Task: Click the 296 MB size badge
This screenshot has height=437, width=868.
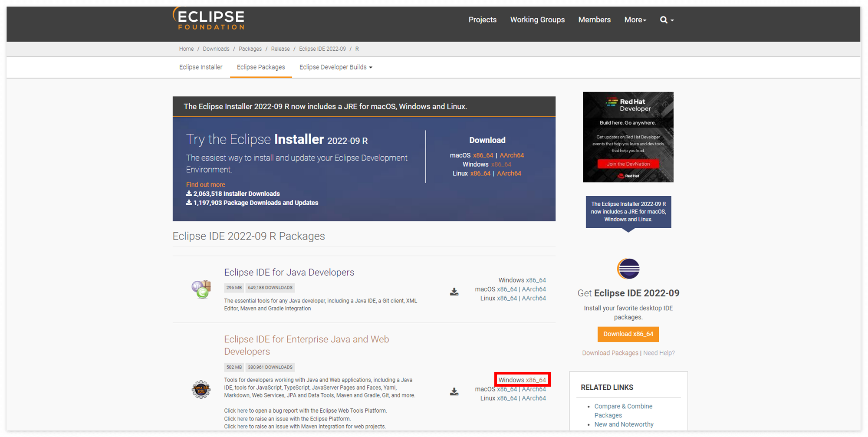Action: (234, 288)
